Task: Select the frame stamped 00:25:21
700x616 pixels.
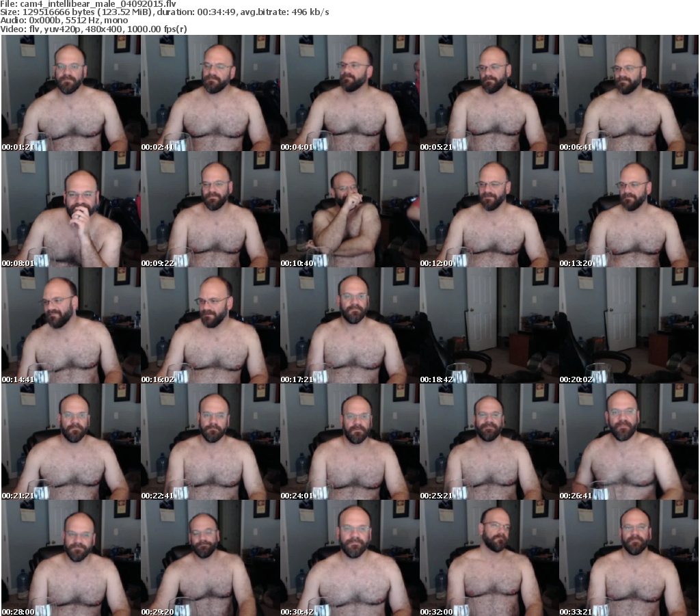Action: [489, 442]
